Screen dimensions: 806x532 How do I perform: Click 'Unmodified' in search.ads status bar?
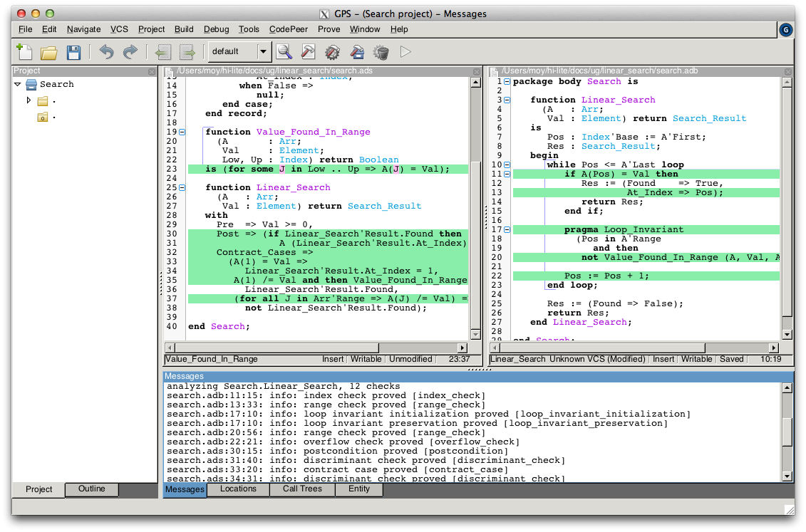point(410,359)
